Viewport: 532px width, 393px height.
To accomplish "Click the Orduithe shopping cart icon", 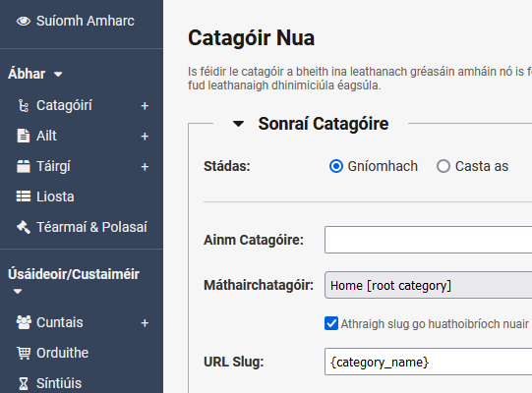I will (24, 353).
